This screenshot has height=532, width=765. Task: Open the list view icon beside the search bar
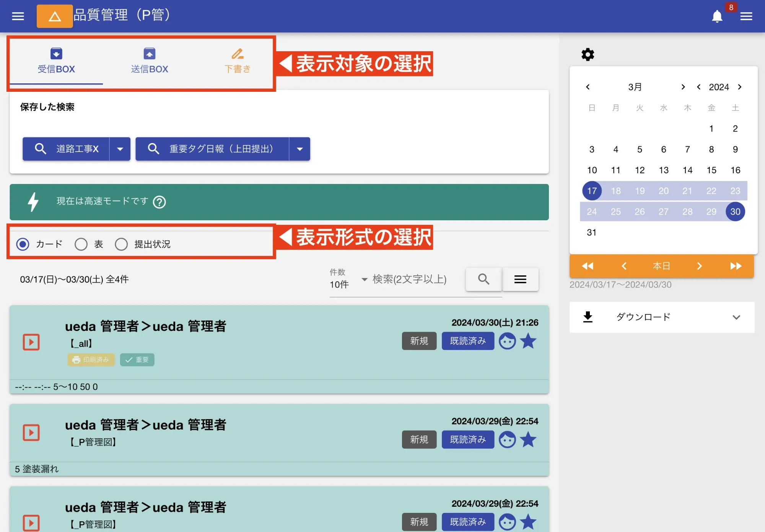coord(520,279)
